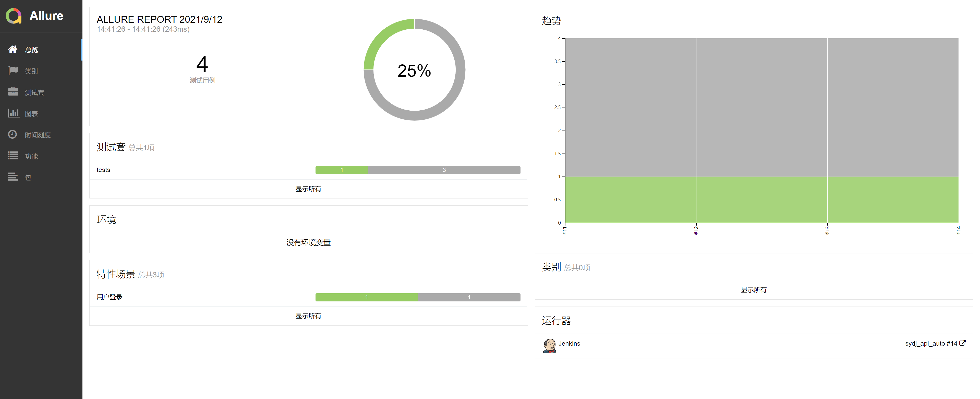This screenshot has height=399, width=980.
Task: Open Categories flag icon (类别)
Action: click(13, 71)
